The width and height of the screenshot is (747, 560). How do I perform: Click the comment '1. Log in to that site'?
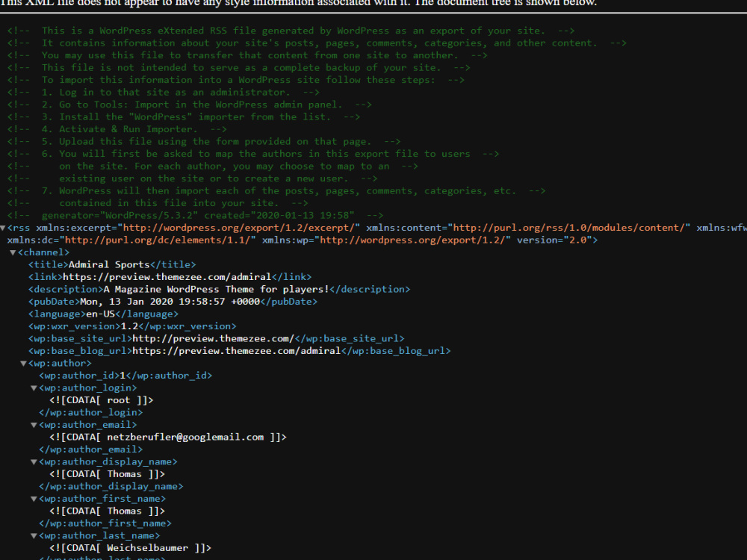click(164, 93)
